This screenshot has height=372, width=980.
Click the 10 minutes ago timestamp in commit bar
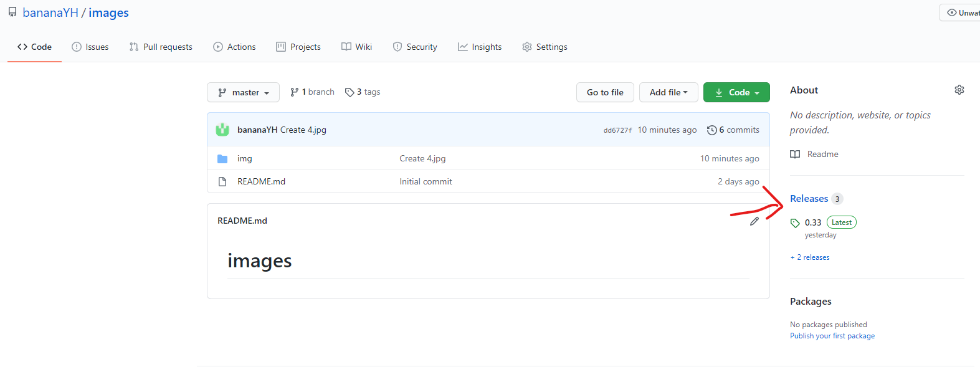667,130
